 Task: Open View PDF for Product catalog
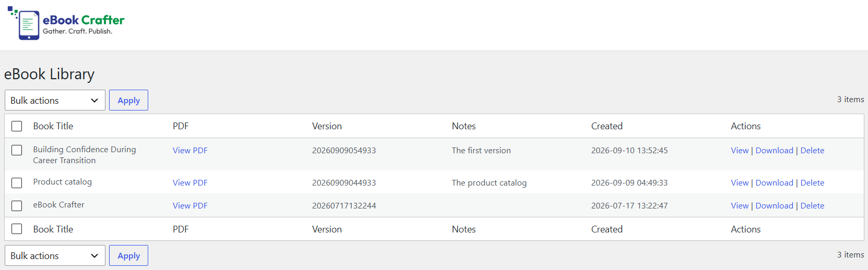190,182
